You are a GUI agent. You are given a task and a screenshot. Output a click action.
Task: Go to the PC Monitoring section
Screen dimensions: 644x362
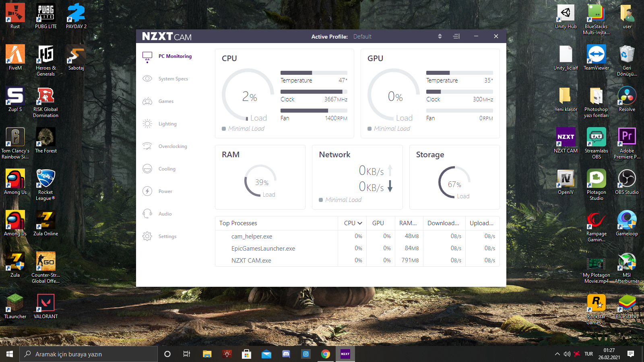point(175,56)
